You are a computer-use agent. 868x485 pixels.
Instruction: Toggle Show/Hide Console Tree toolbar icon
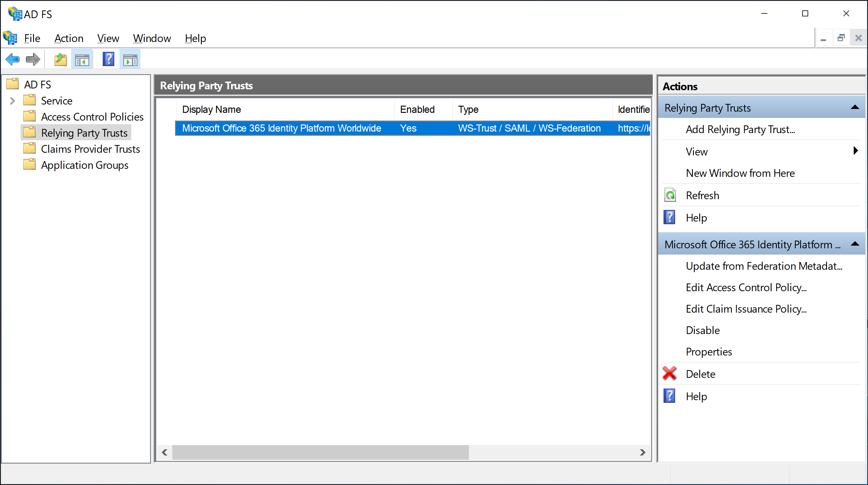pyautogui.click(x=82, y=60)
